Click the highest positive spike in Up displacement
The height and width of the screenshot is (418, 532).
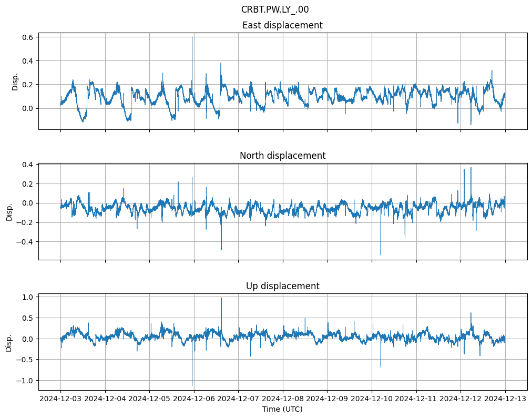tap(221, 298)
